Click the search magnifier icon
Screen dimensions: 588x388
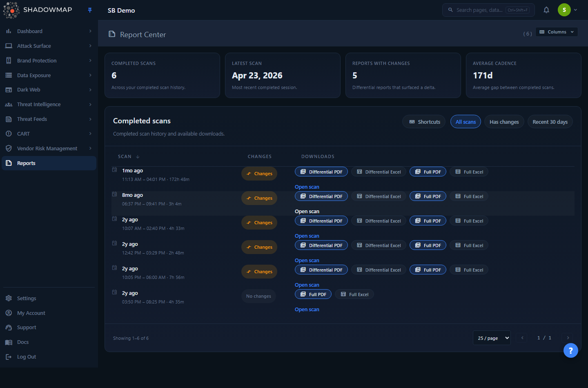(x=450, y=10)
